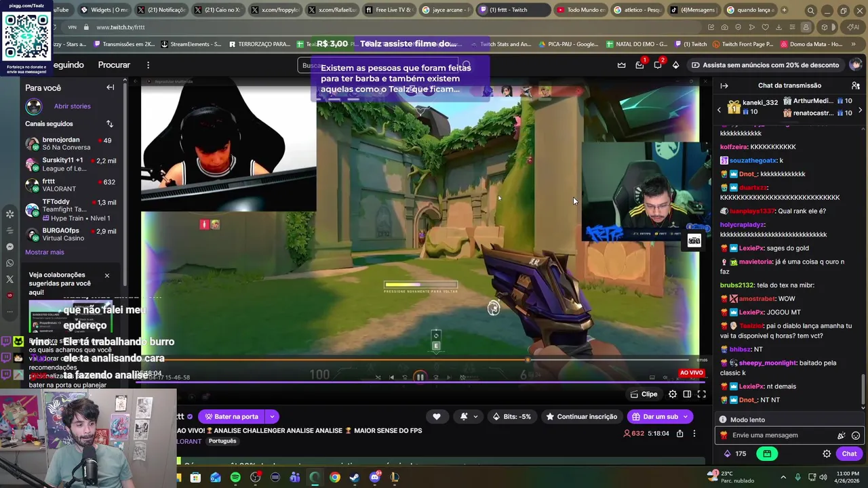Open Google Chrome from taskbar
The width and height of the screenshot is (868, 488).
tap(335, 477)
